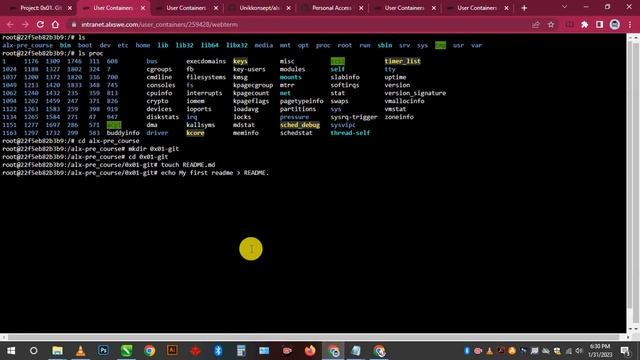Open a new tab with the plus button
This screenshot has width=640, height=360.
click(x=524, y=8)
